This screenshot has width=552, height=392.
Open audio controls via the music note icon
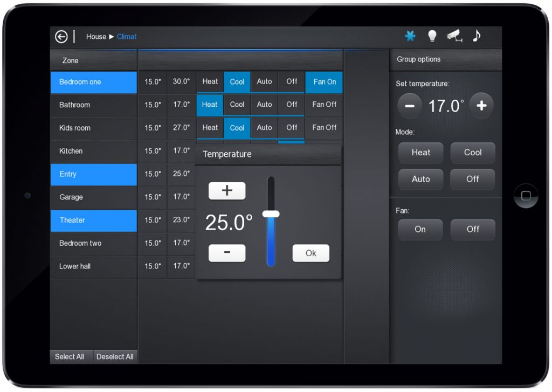(476, 36)
